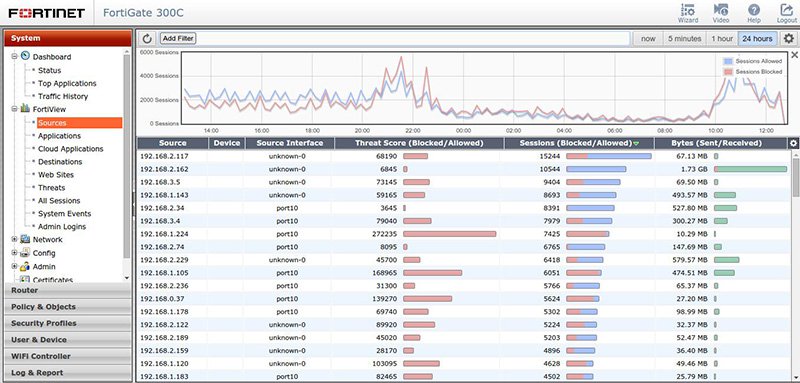Screen dimensions: 800x383
Task: Click the Sessions column sort arrow
Action: coord(636,144)
